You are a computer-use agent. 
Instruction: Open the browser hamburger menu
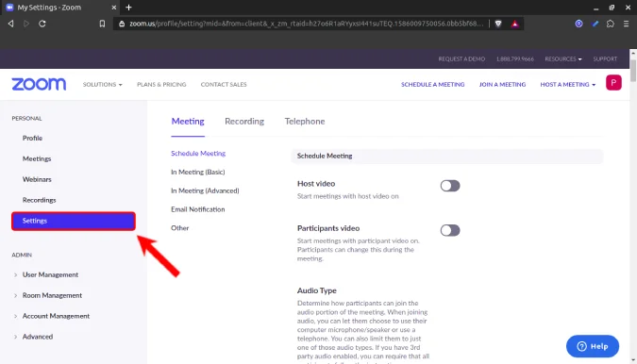pyautogui.click(x=626, y=24)
